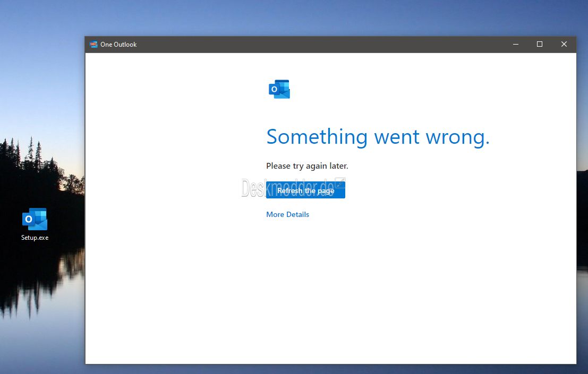Click the Refresh the page button
This screenshot has width=588, height=374.
(x=305, y=190)
